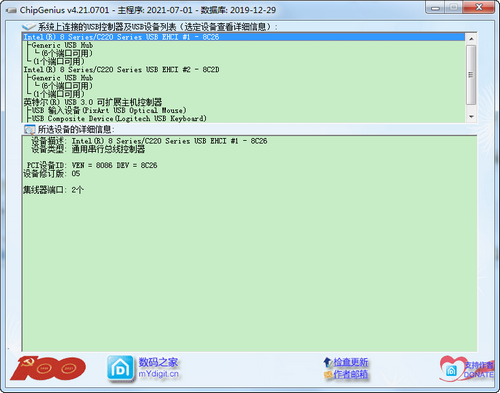
Task: Click the 设备修订版 05 line
Action: point(52,174)
